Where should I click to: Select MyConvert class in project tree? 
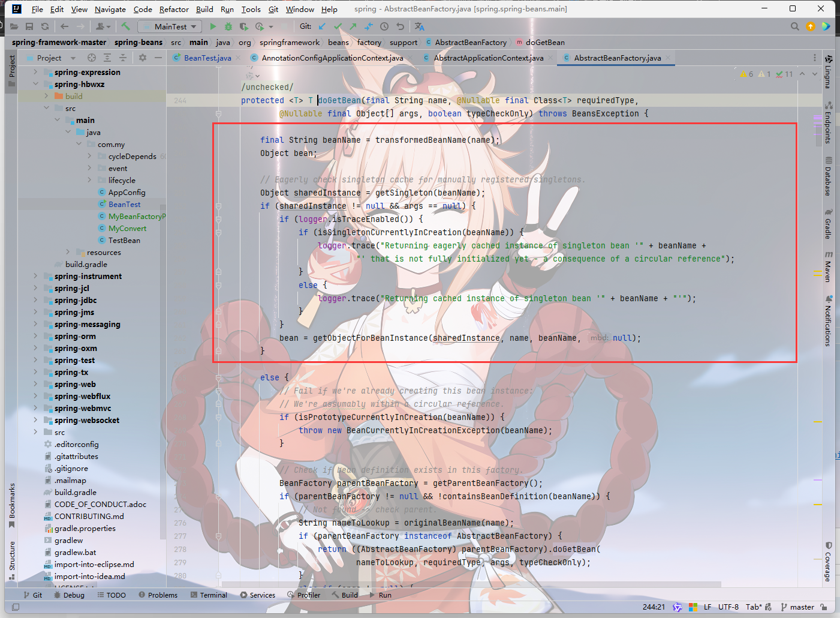(127, 228)
